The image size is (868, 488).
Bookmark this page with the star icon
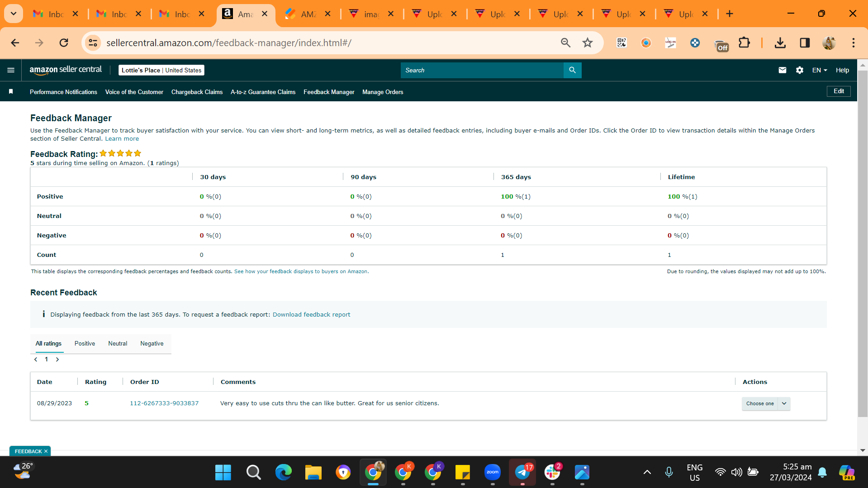tap(587, 43)
